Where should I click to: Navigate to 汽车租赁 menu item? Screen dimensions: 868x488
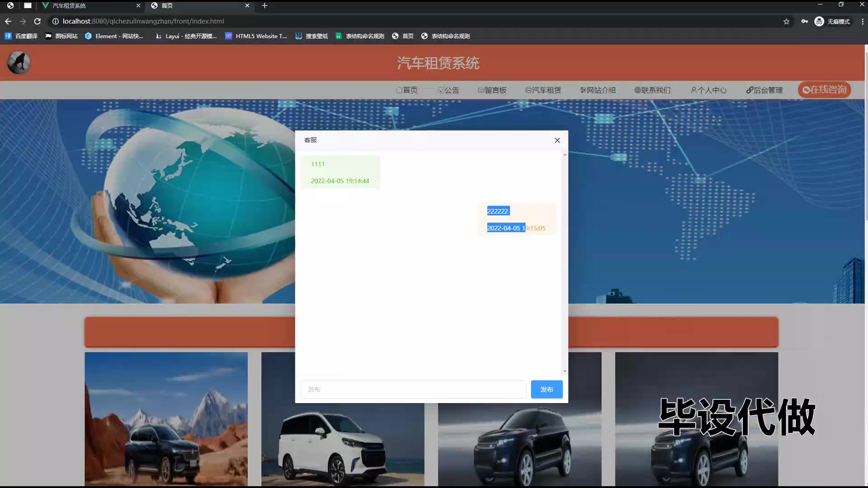(x=543, y=90)
